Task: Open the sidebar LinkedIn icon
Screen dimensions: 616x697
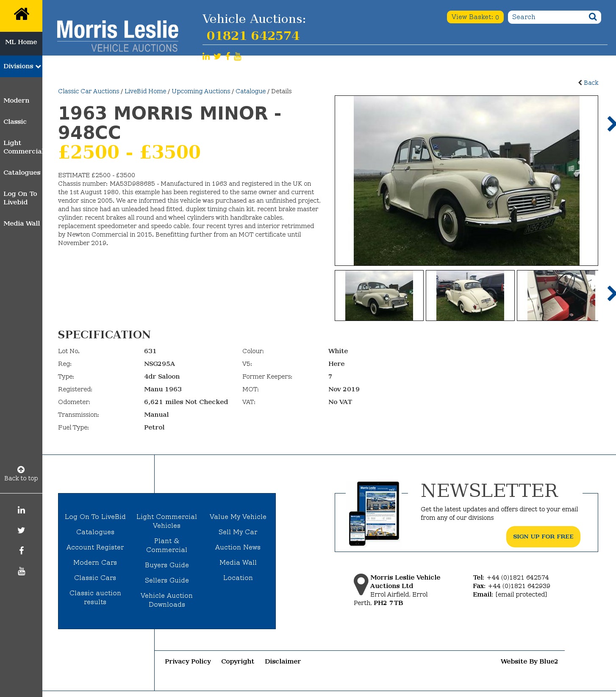Action: click(21, 510)
